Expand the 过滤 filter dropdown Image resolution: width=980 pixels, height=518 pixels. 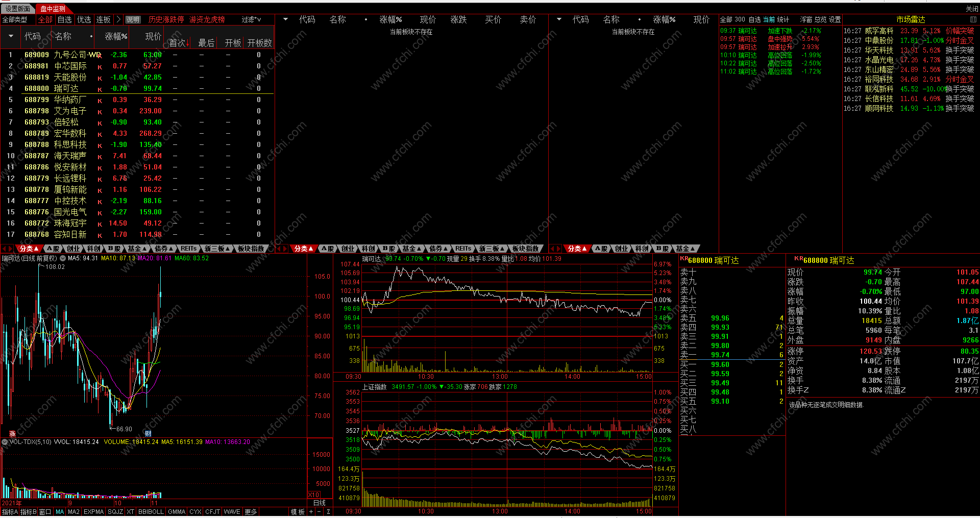pyautogui.click(x=251, y=19)
